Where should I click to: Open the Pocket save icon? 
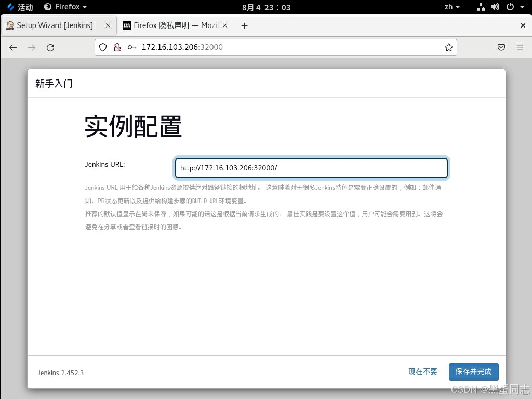tap(501, 47)
